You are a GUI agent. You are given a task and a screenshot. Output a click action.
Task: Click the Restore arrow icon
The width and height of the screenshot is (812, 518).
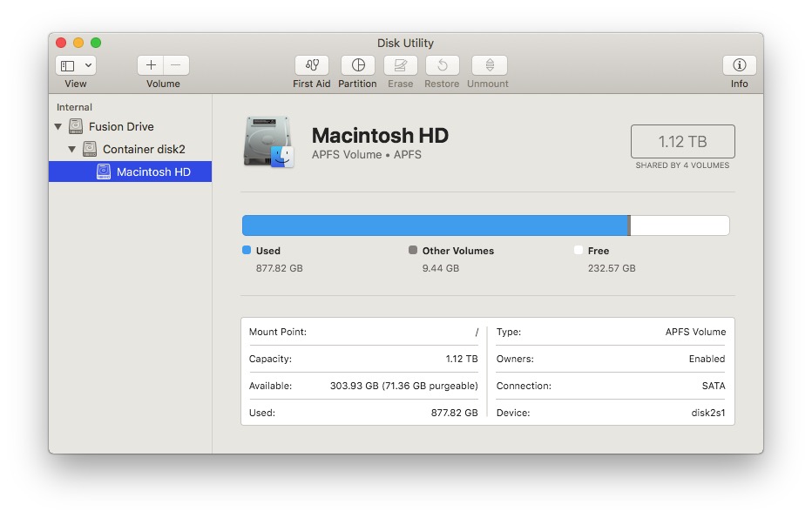click(x=442, y=65)
